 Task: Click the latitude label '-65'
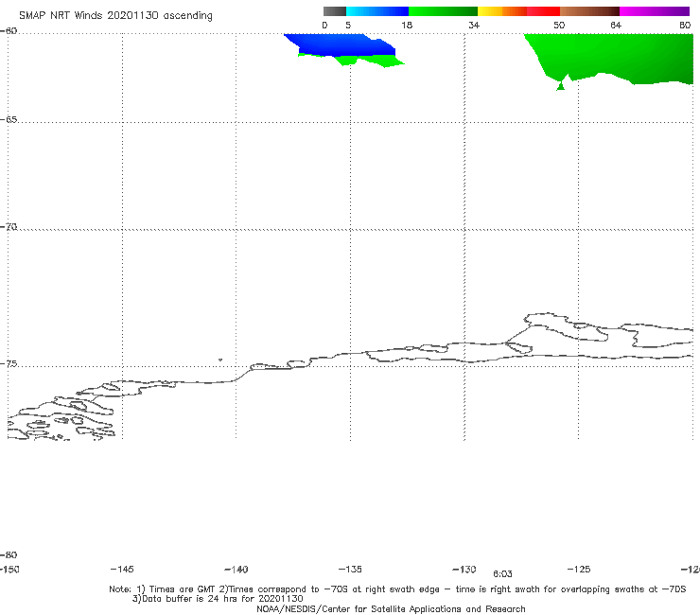coord(9,120)
